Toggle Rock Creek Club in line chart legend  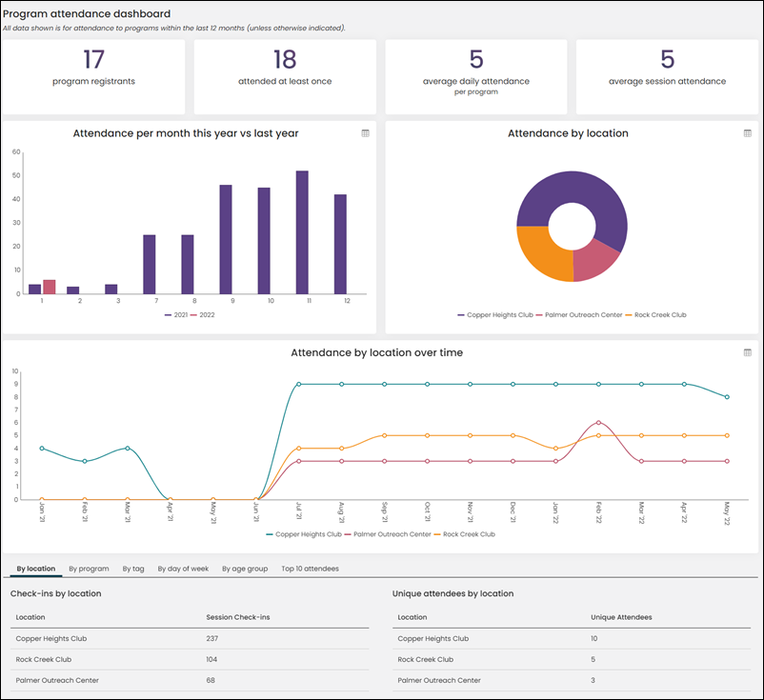464,534
